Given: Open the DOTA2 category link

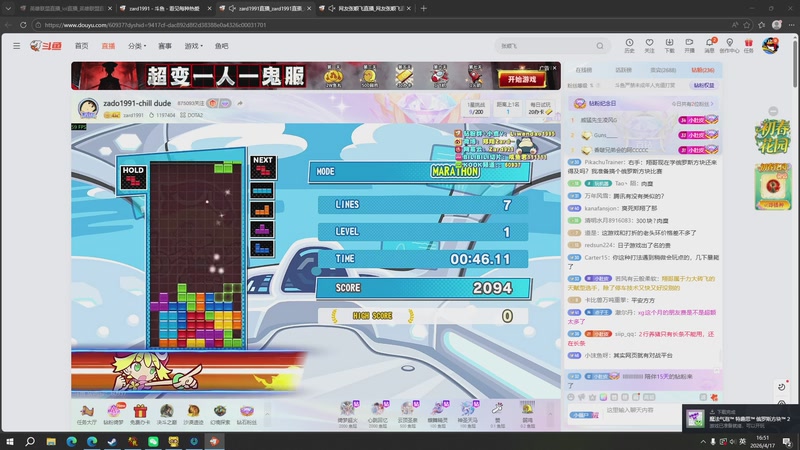Looking at the screenshot, I should (x=191, y=115).
